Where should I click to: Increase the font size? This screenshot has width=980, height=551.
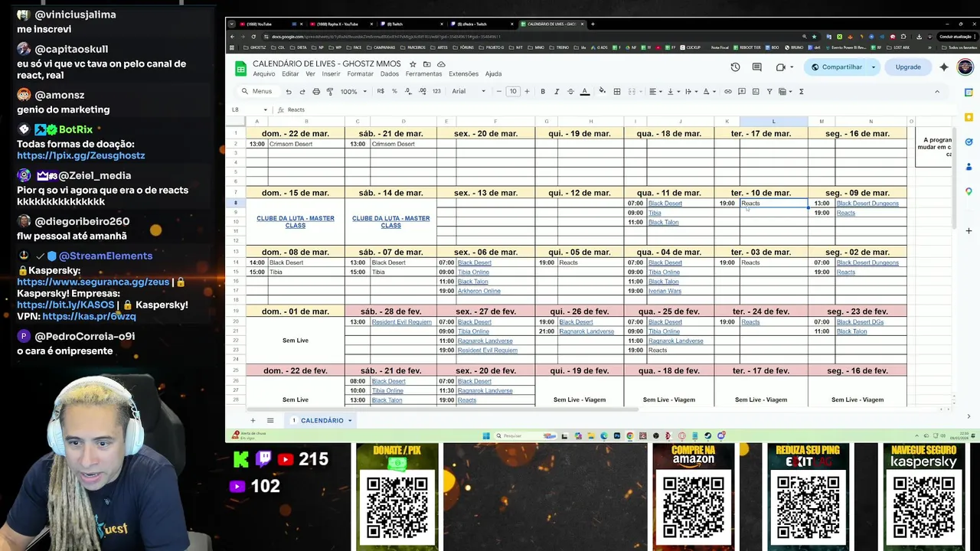(x=527, y=91)
